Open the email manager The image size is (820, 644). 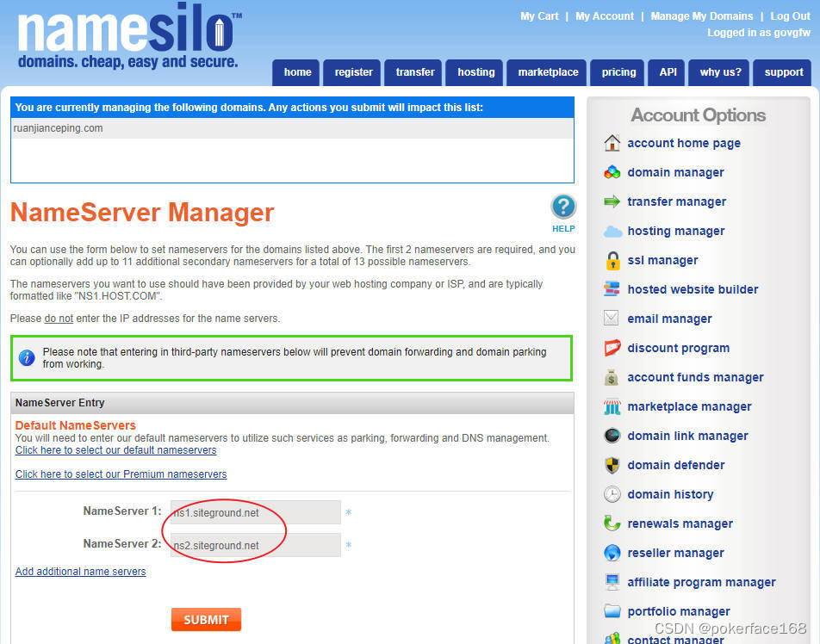click(x=669, y=319)
